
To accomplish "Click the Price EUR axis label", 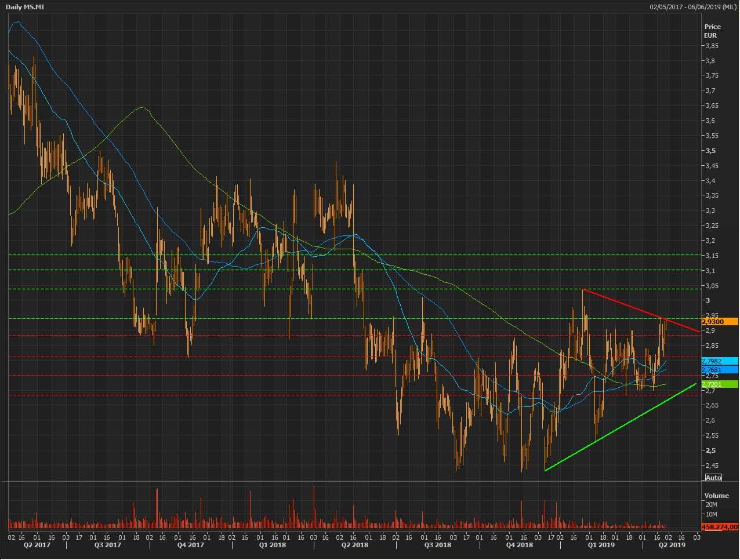I will pos(712,31).
